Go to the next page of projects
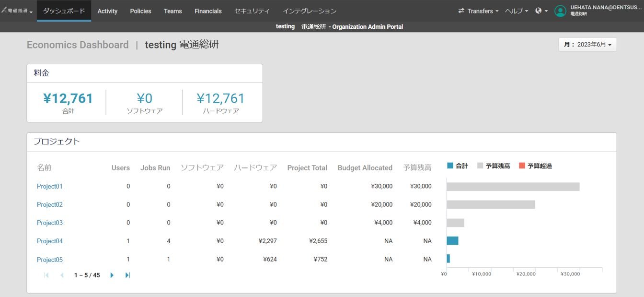The height and width of the screenshot is (297, 644). (112, 275)
